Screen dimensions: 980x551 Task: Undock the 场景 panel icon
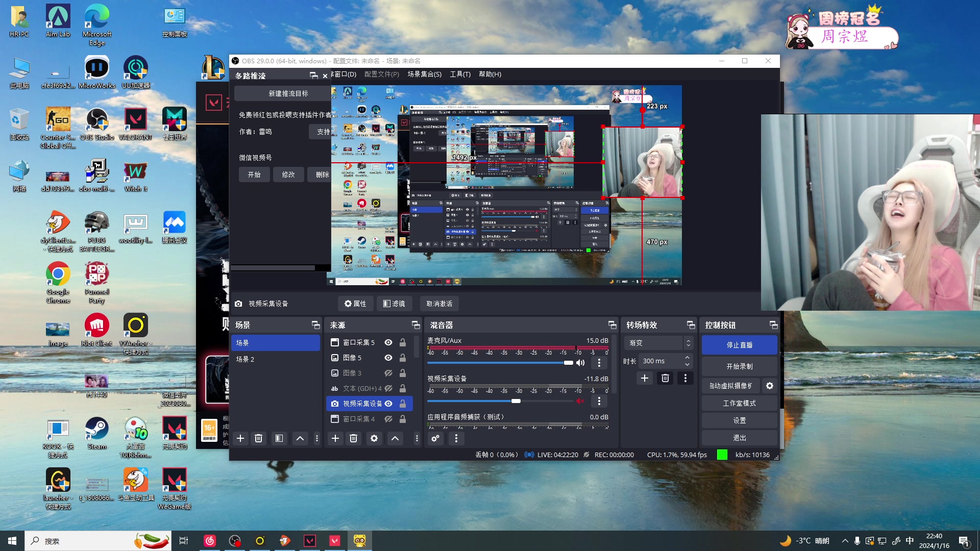pos(315,325)
